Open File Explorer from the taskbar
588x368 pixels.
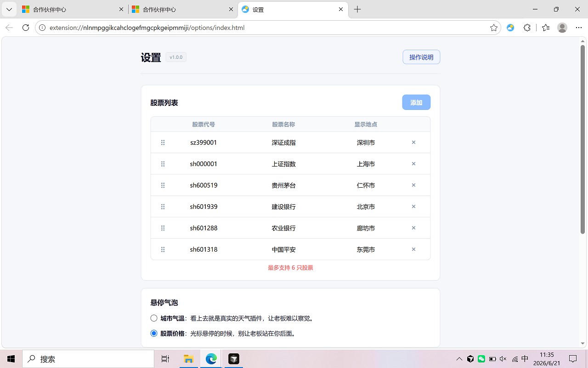(x=188, y=359)
